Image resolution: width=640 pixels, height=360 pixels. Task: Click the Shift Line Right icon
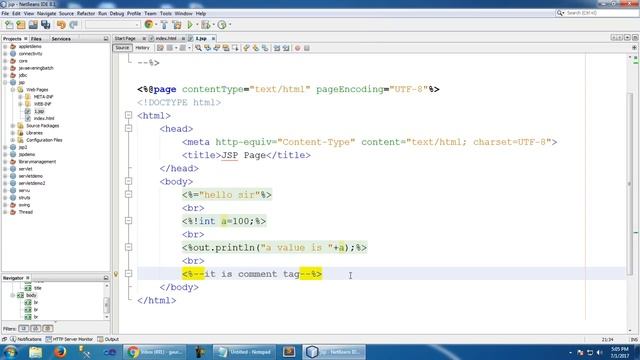pyautogui.click(x=286, y=48)
